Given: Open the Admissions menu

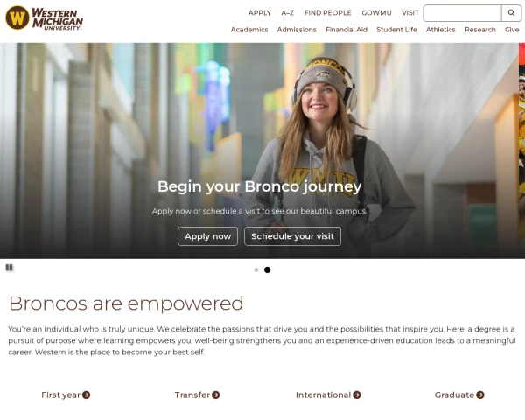Looking at the screenshot, I should (x=297, y=30).
